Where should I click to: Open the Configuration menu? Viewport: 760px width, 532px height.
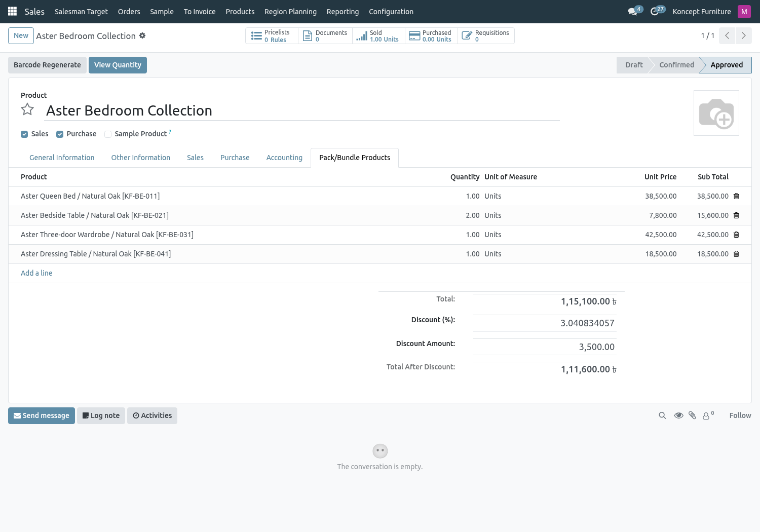391,12
